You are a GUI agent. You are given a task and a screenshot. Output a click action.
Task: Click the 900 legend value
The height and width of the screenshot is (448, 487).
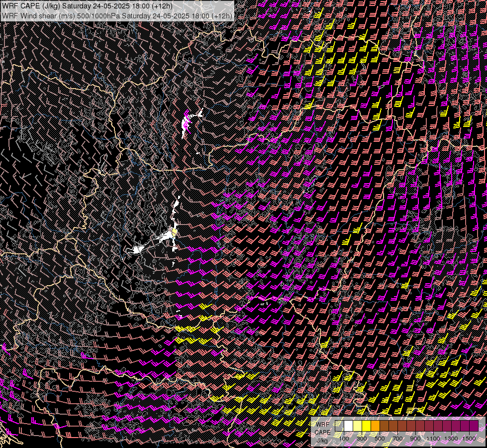click(415, 439)
